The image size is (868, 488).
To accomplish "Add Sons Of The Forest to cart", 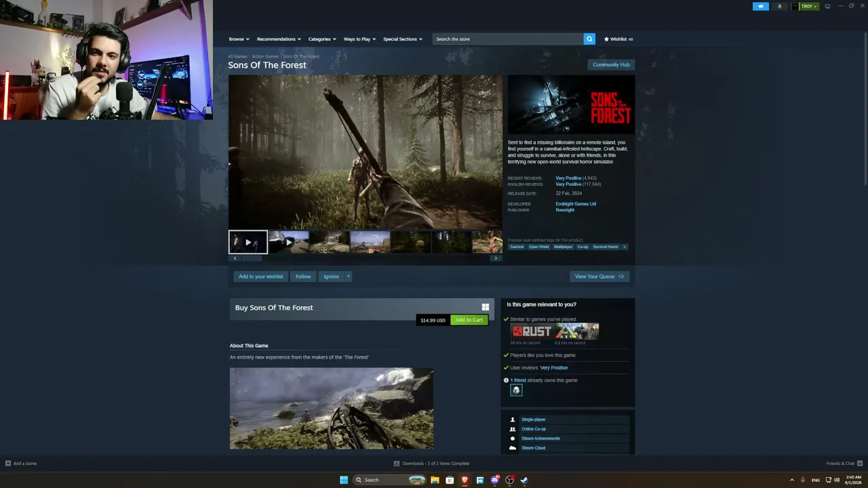I will click(x=469, y=320).
